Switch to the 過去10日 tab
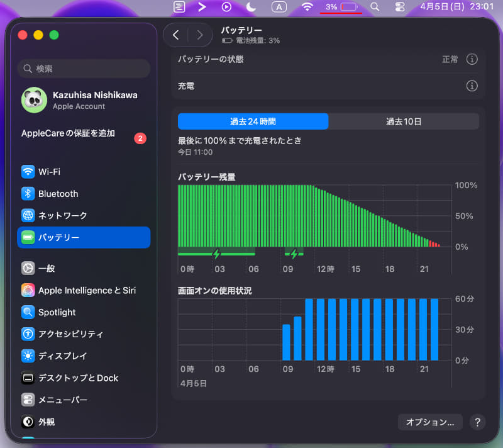This screenshot has height=448, width=503. click(x=404, y=121)
